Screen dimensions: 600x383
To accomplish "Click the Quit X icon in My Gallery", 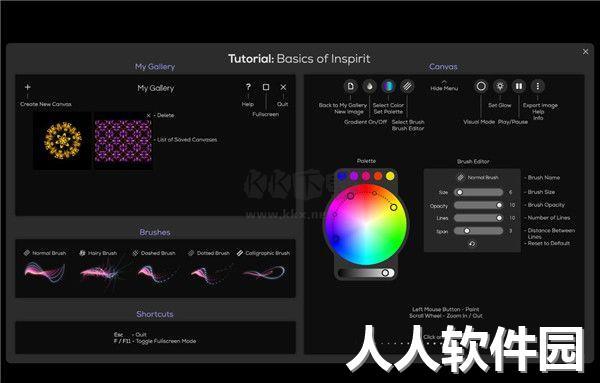I will tap(283, 87).
